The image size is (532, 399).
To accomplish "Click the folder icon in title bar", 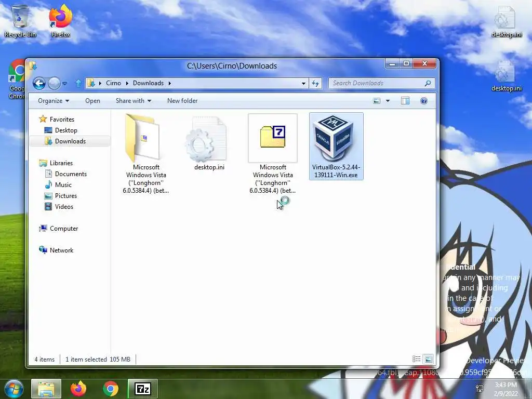I will tap(33, 65).
